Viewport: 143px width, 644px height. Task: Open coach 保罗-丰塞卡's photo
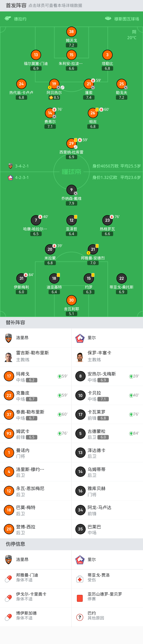click(80, 357)
